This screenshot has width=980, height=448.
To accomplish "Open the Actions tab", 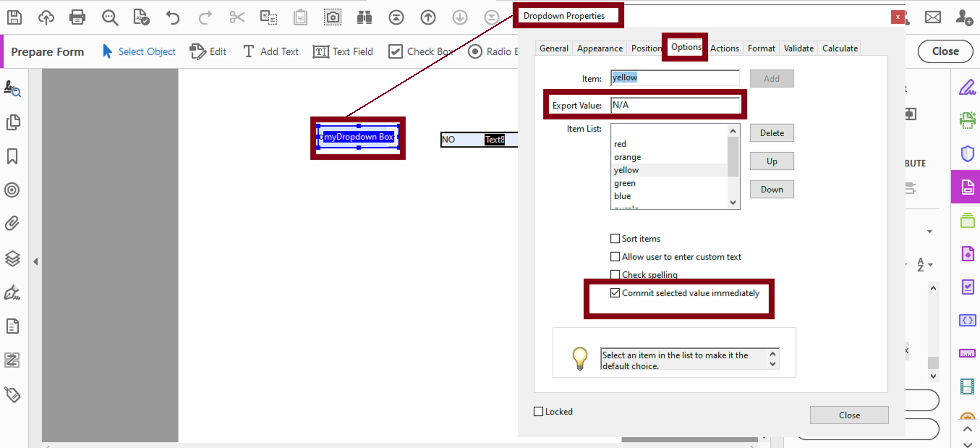I will pos(724,48).
